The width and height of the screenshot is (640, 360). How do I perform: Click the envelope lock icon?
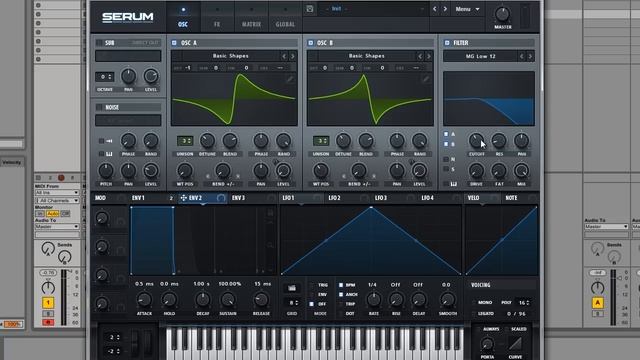point(270,213)
